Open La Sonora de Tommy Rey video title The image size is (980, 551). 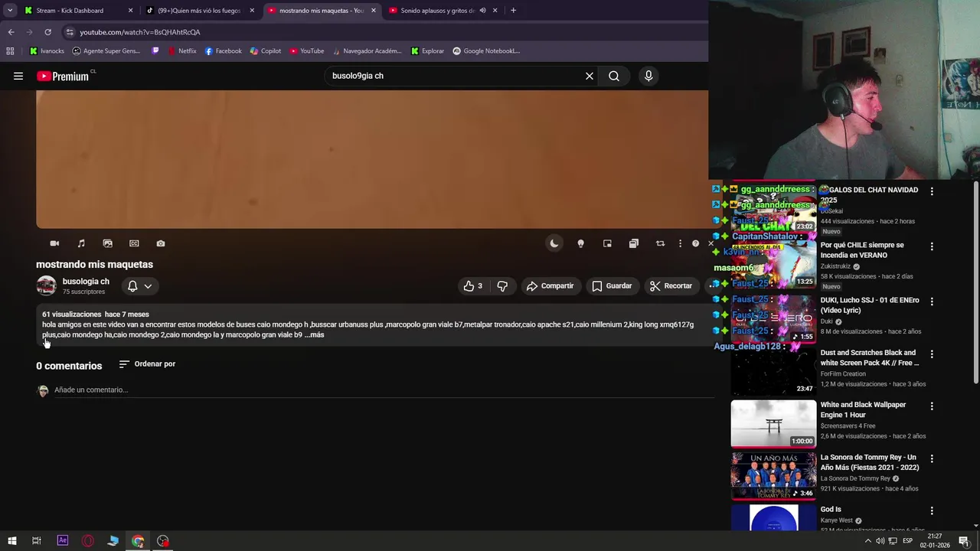pos(869,462)
